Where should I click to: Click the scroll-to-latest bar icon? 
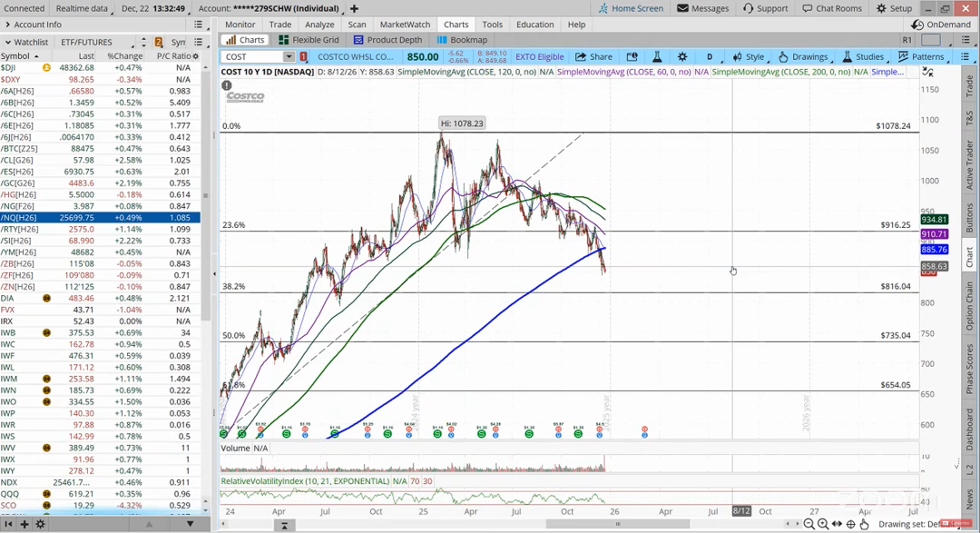[284, 525]
